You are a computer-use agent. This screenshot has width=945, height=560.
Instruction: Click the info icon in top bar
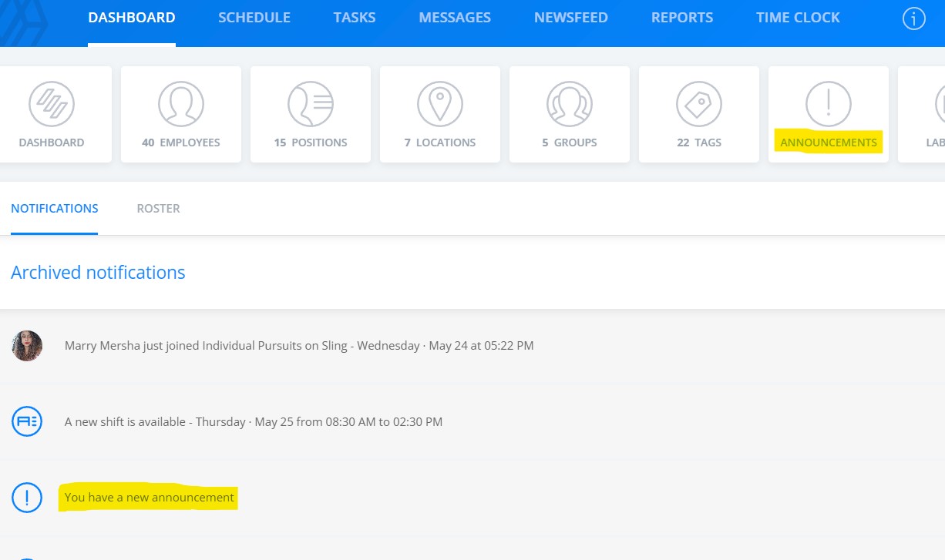(913, 18)
